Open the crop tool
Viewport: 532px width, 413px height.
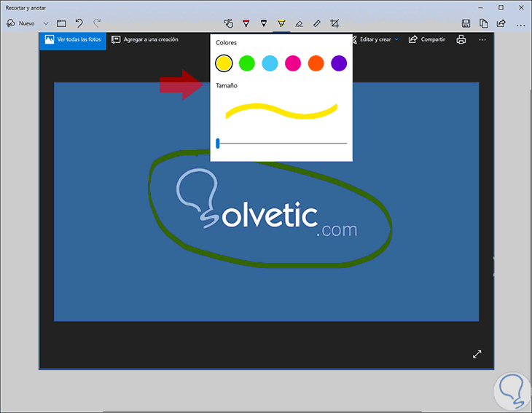335,23
